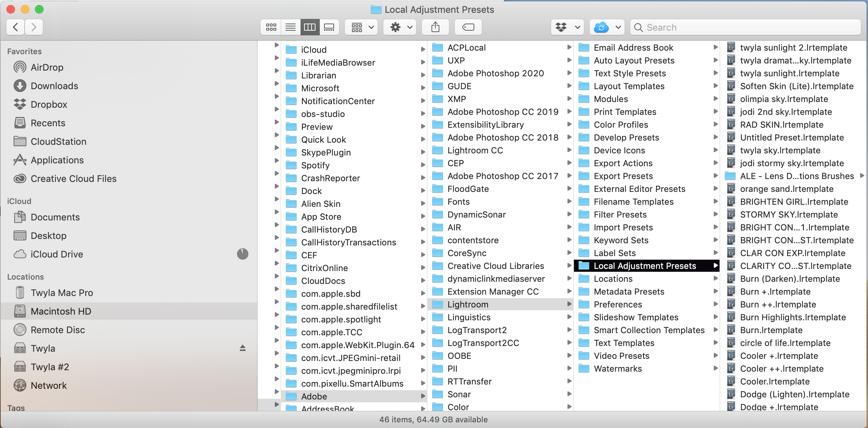Click the green zoom window button
The height and width of the screenshot is (428, 868).
pyautogui.click(x=39, y=9)
